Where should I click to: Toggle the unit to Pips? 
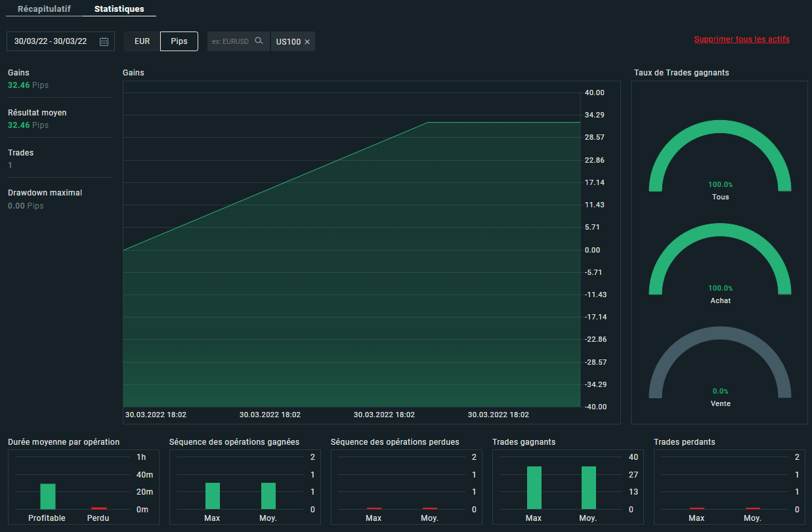(x=179, y=41)
